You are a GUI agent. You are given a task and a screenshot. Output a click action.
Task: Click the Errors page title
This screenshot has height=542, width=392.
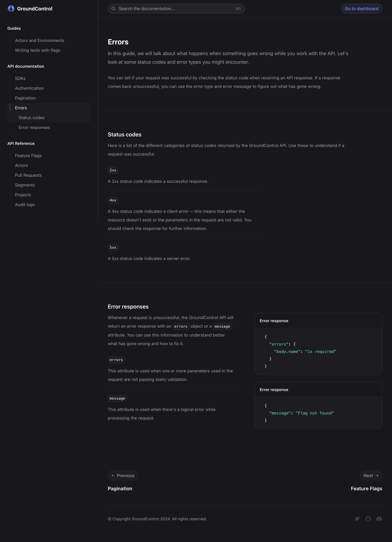point(118,42)
